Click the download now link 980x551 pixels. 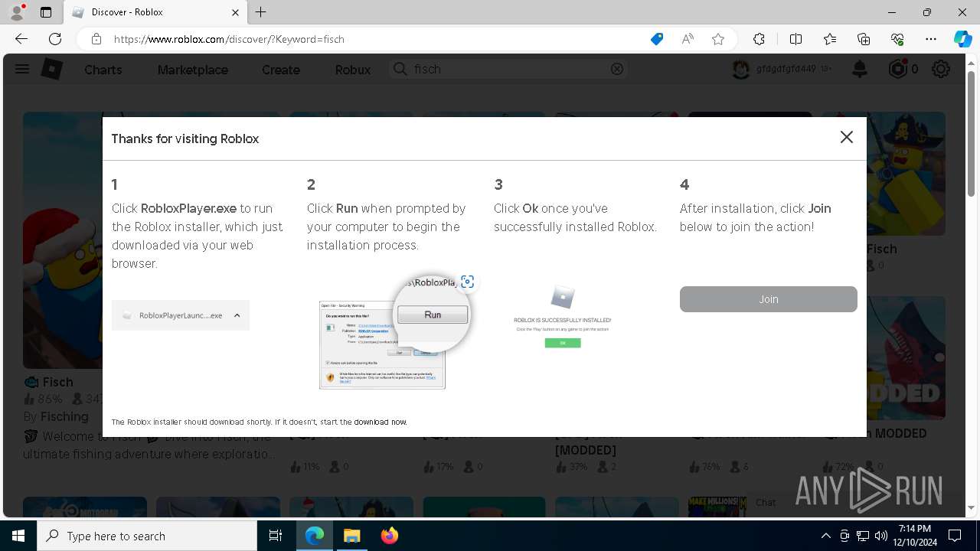click(x=380, y=422)
